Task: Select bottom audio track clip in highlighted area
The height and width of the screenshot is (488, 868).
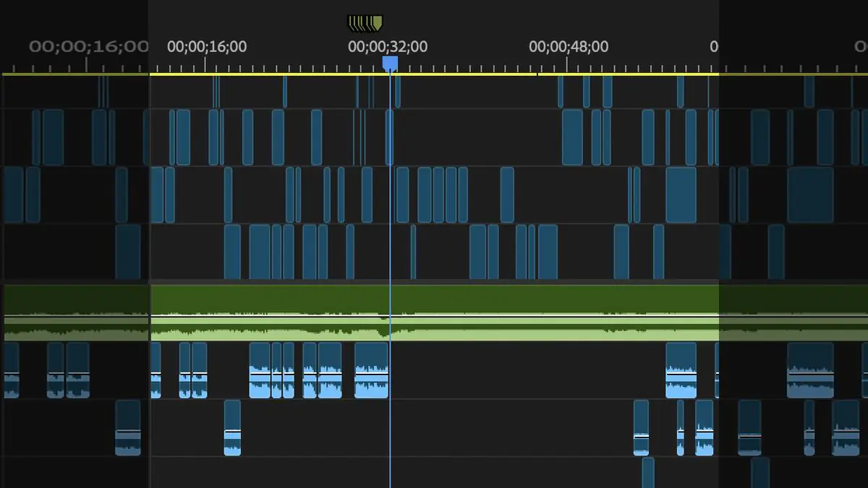Action: 647,472
